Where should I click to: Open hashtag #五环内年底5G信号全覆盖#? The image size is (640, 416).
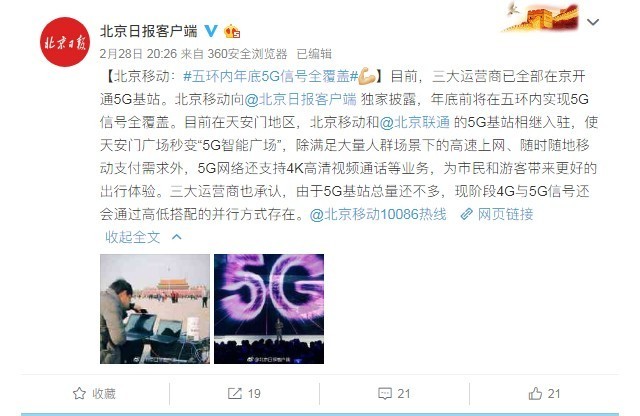[x=271, y=76]
